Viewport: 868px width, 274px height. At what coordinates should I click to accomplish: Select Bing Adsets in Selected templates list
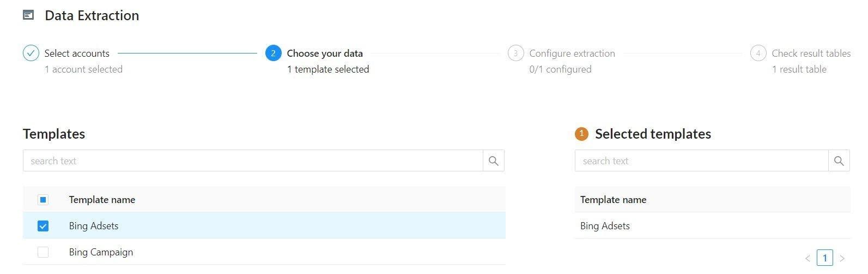pyautogui.click(x=713, y=226)
